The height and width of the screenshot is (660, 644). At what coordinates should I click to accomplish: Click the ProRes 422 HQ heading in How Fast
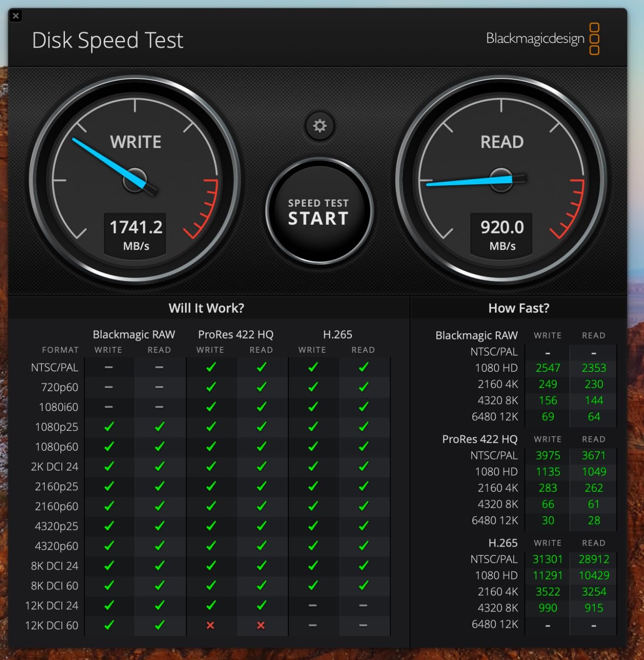[x=480, y=439]
